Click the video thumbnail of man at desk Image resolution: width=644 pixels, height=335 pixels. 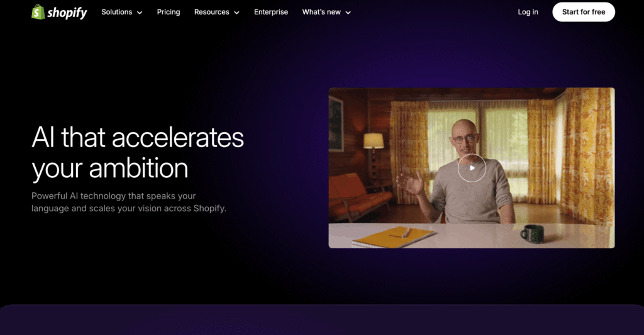tap(472, 167)
